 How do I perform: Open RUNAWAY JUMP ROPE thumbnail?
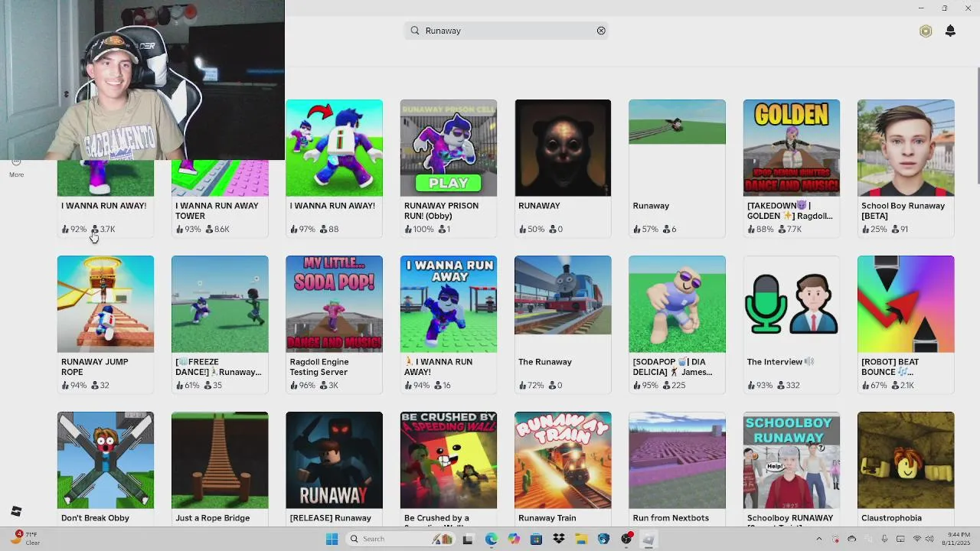coord(105,304)
